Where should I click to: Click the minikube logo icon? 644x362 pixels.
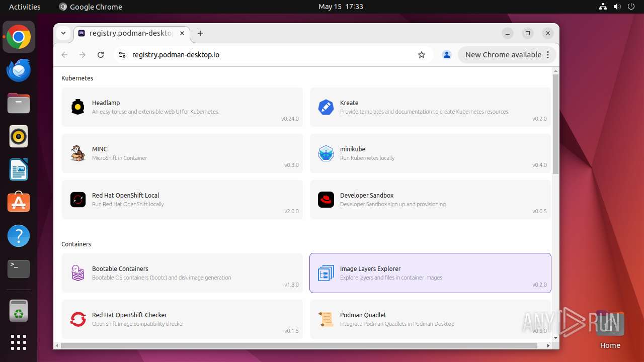point(326,153)
